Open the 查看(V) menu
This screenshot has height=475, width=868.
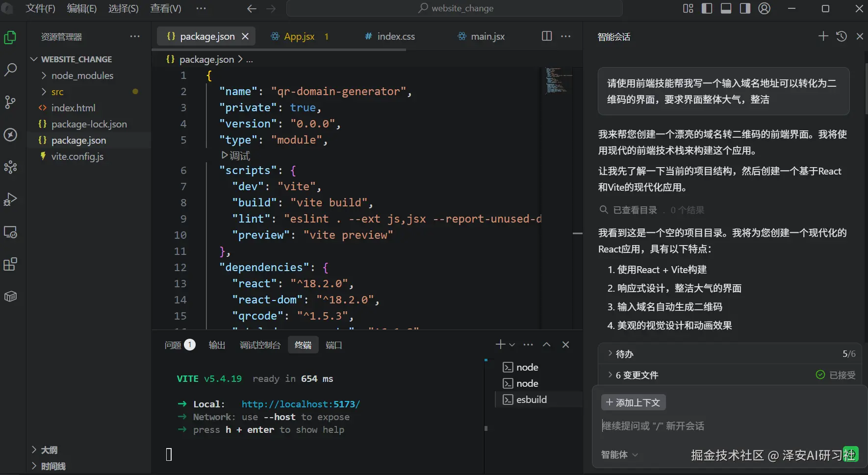(166, 8)
